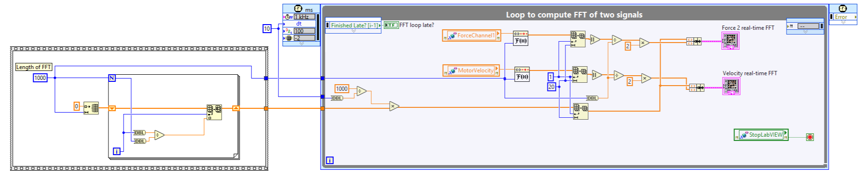
Task: Select the multiply node on frequency array wire
Action: point(394,106)
